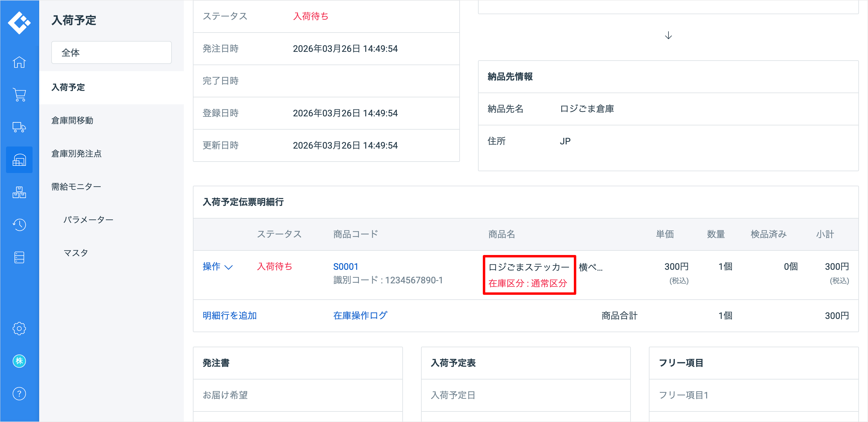This screenshot has width=868, height=422.
Task: Click the help question mark icon
Action: [x=19, y=394]
